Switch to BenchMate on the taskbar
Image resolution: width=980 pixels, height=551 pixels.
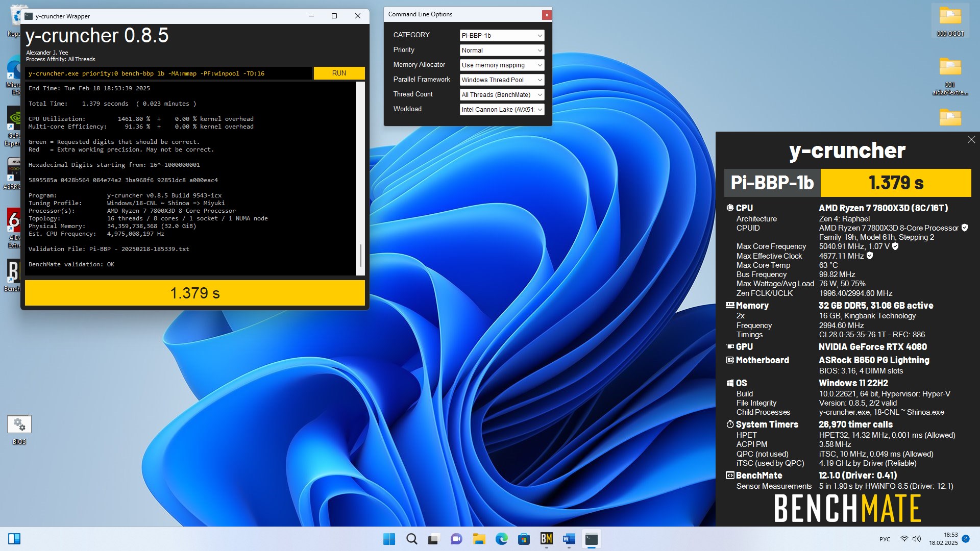click(x=546, y=539)
